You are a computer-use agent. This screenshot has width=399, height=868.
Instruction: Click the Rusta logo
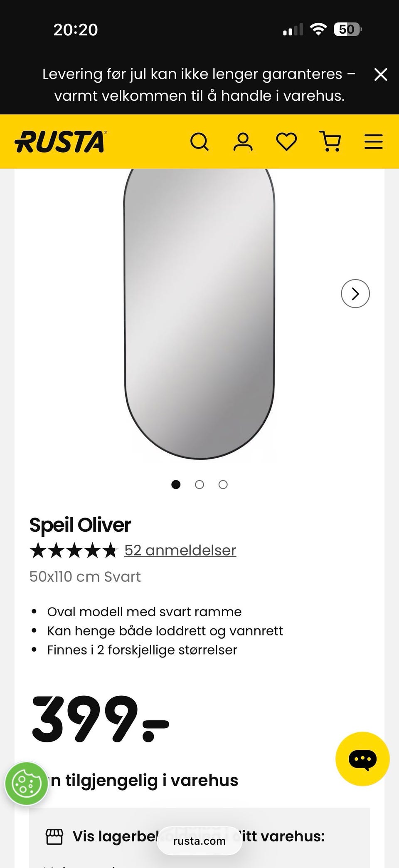(61, 141)
